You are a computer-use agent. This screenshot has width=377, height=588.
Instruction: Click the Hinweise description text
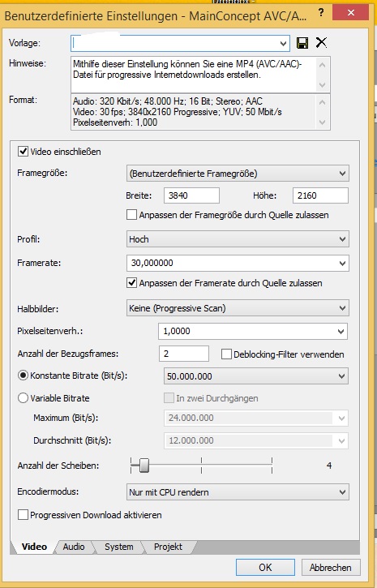187,70
